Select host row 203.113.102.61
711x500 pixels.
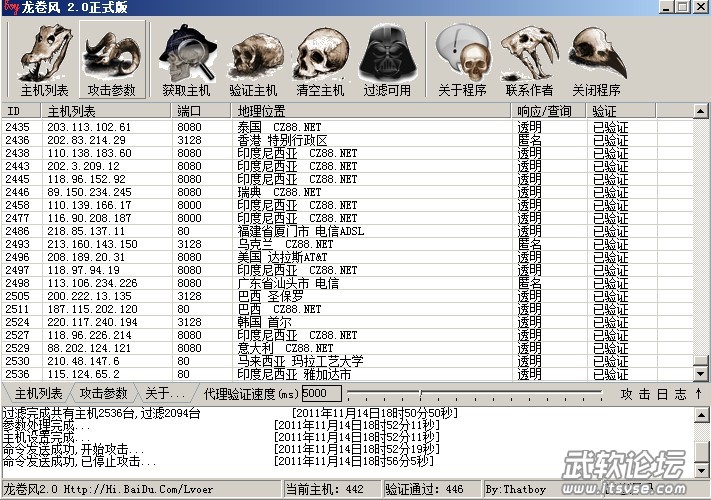pos(89,127)
